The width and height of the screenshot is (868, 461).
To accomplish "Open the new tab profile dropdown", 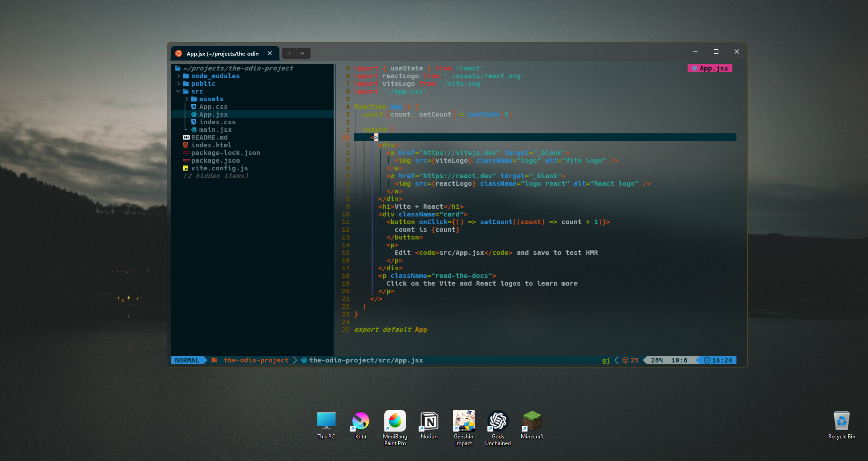I will coord(302,53).
